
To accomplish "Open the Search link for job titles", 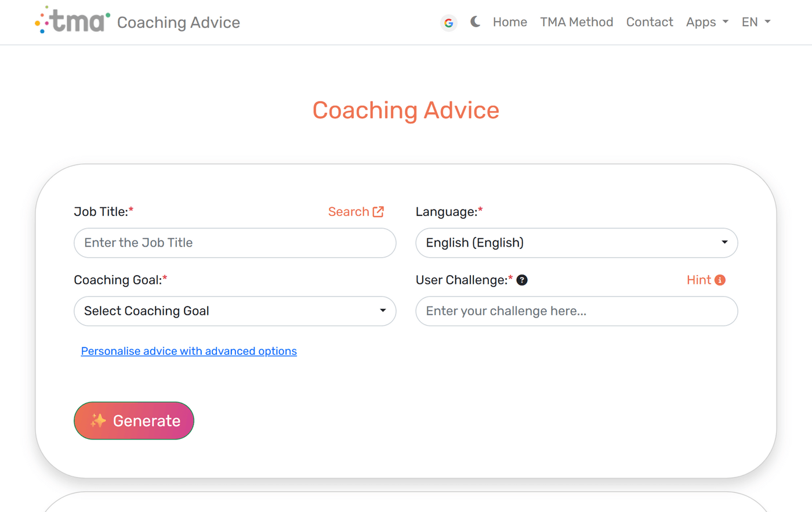I will (x=349, y=211).
